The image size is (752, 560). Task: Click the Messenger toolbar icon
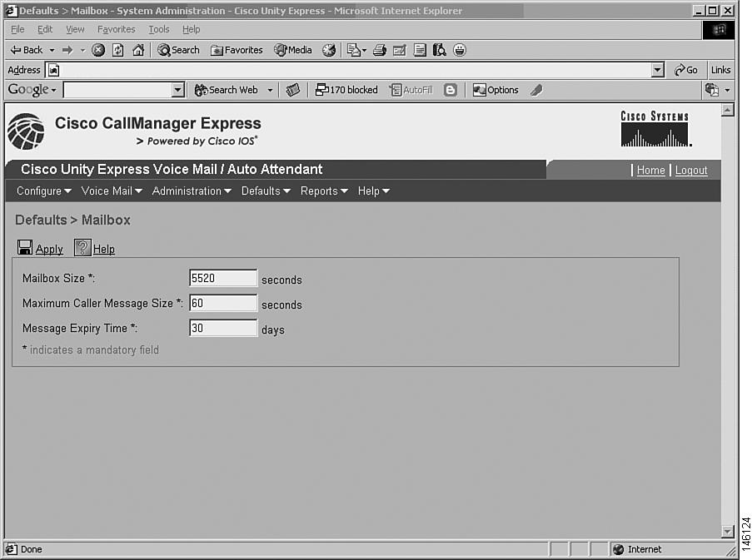[x=460, y=50]
